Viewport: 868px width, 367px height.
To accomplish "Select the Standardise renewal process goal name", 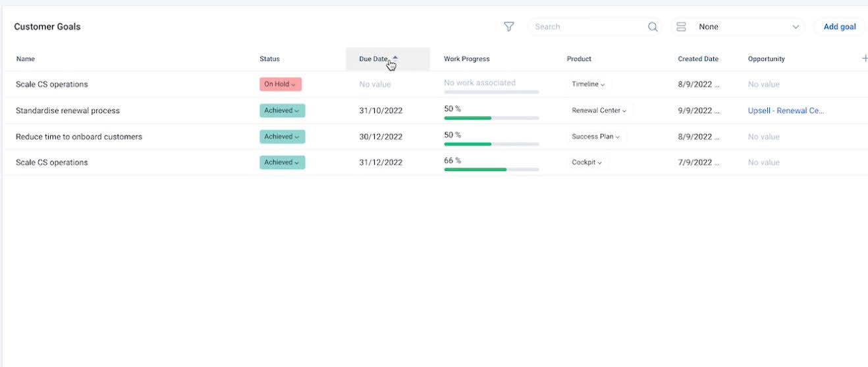I will click(68, 110).
